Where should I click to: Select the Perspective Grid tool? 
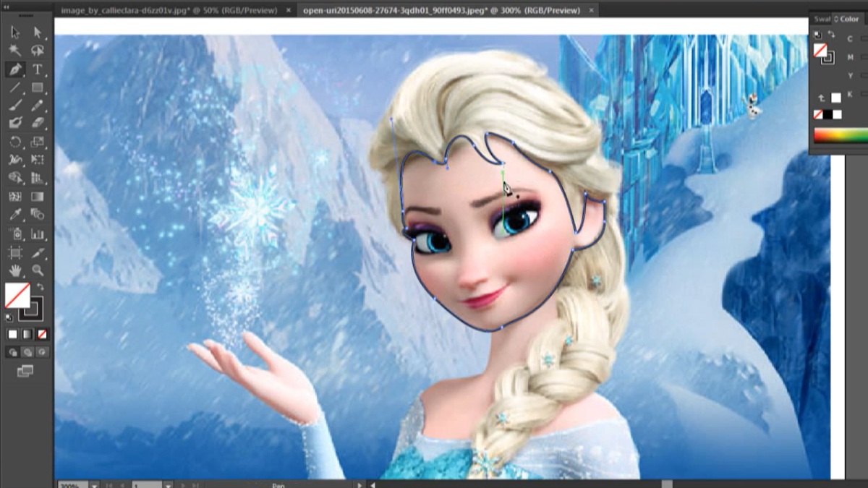tap(38, 178)
